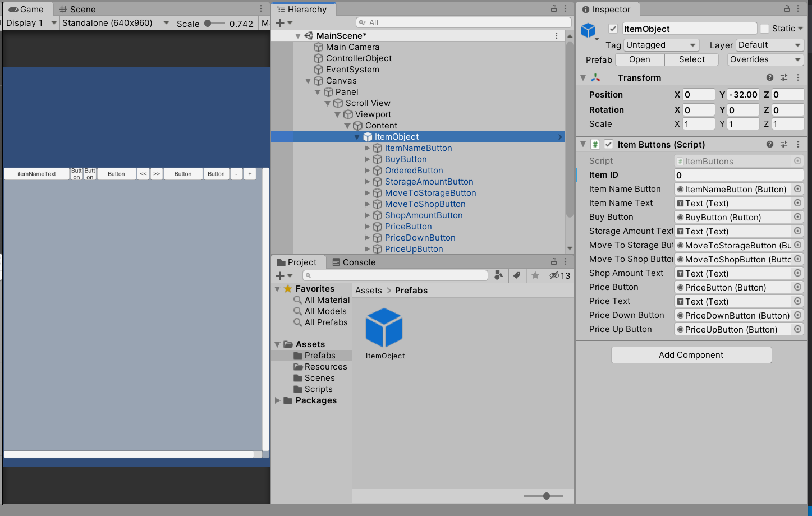Screen dimensions: 812x516
Task: Click the Assets breadcrumb link
Action: coord(369,291)
